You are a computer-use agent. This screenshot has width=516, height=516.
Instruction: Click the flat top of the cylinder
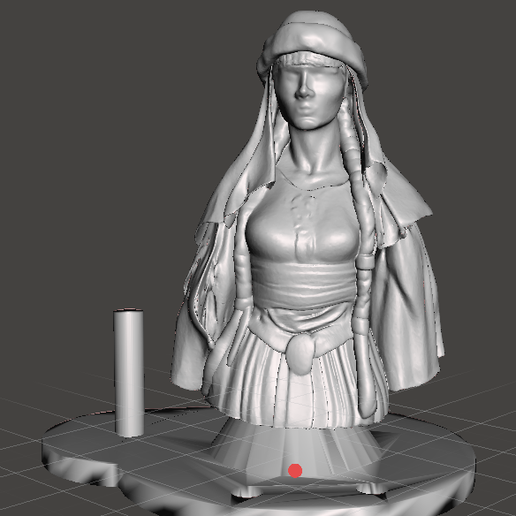[129, 312]
